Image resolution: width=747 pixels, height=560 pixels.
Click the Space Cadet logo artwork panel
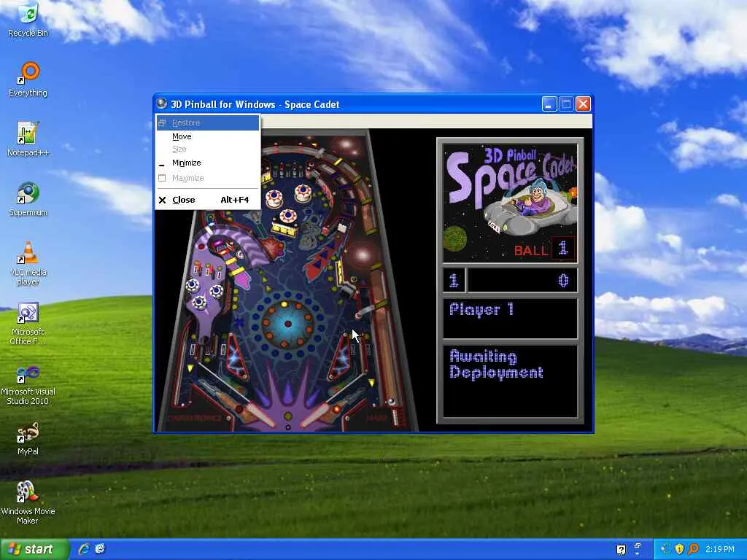tap(510, 203)
